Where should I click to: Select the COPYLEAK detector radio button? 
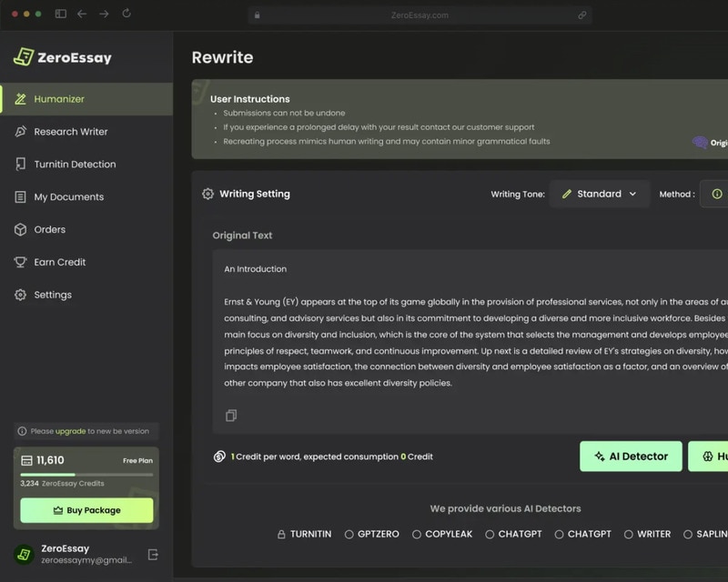tap(417, 535)
